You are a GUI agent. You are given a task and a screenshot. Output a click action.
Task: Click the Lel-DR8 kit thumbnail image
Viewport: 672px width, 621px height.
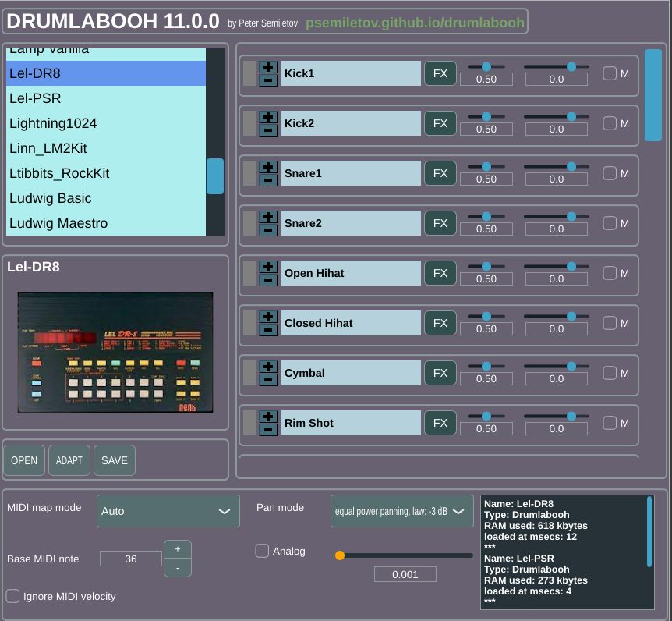pyautogui.click(x=115, y=353)
